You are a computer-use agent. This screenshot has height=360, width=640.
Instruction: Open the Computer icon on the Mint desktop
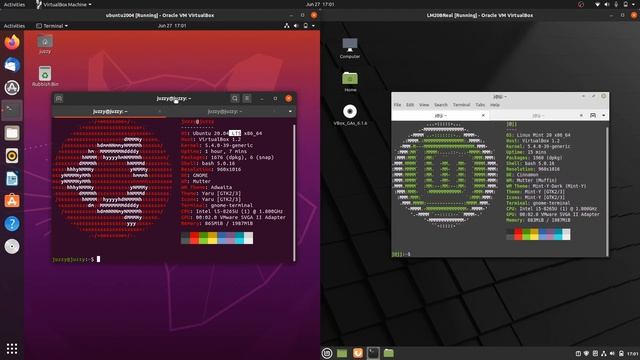[x=350, y=48]
